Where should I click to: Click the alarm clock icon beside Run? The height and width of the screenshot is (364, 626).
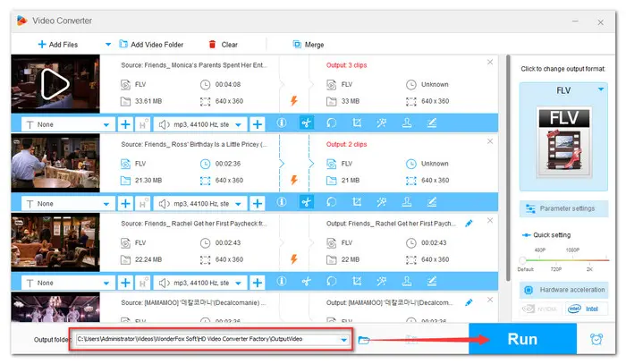tap(596, 340)
